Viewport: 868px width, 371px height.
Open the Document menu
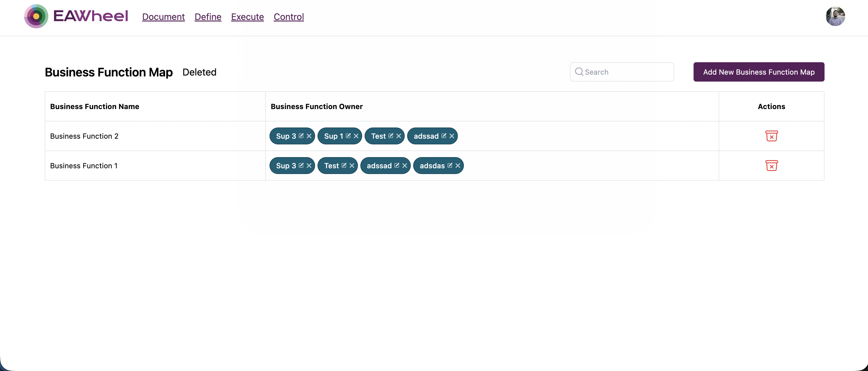tap(163, 17)
